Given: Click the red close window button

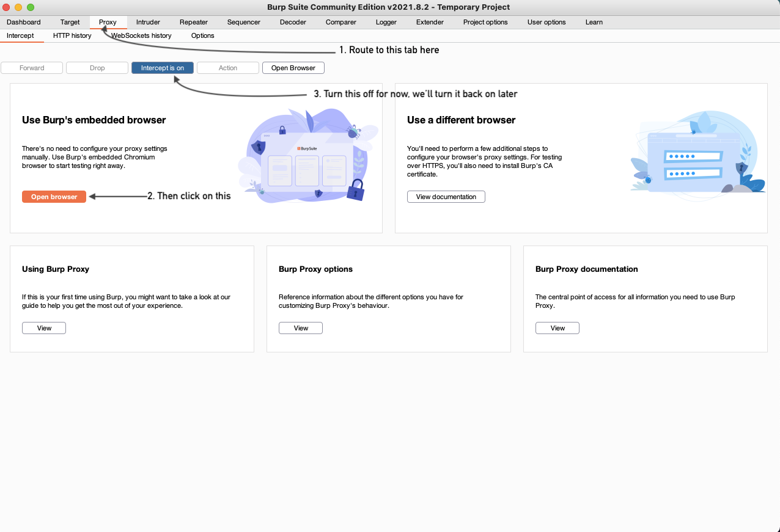Looking at the screenshot, I should [x=7, y=7].
